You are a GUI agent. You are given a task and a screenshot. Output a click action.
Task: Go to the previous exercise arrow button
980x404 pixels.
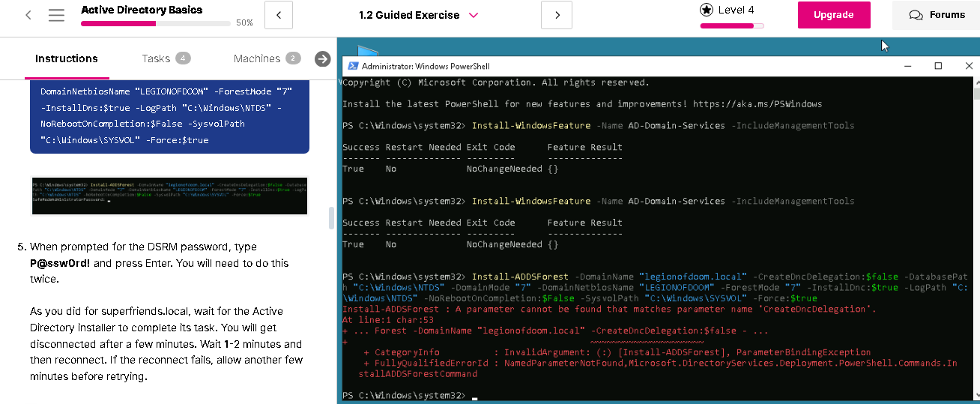(279, 15)
